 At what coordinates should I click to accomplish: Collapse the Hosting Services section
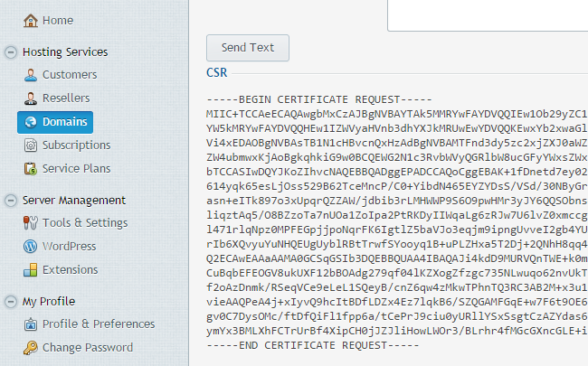(11, 52)
